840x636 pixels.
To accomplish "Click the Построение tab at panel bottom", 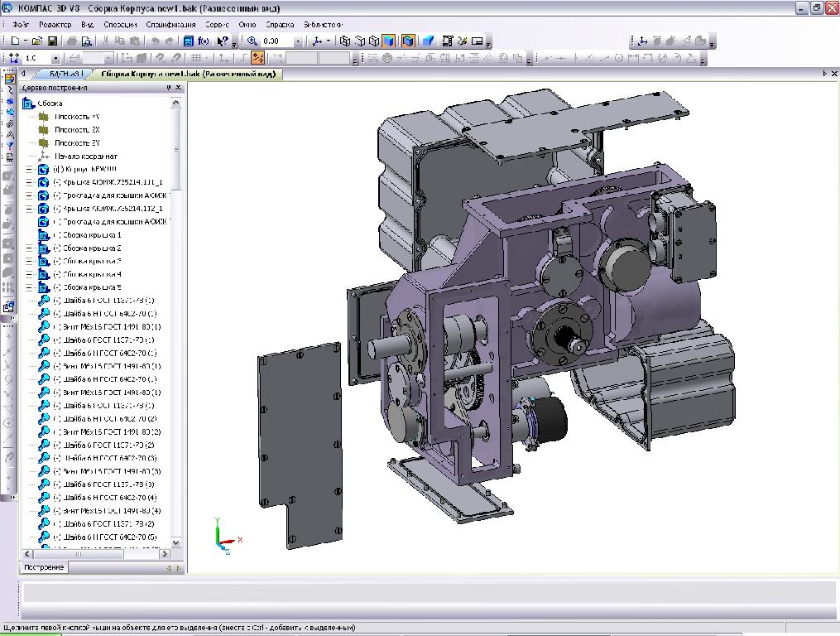I will point(44,567).
